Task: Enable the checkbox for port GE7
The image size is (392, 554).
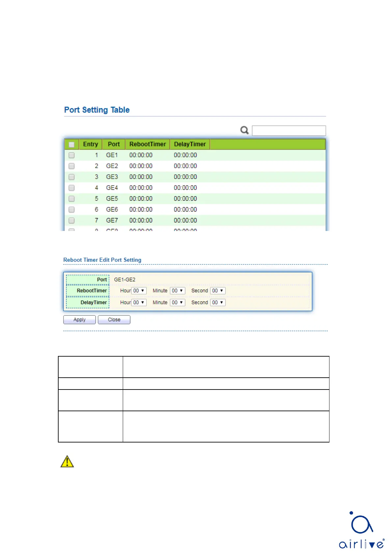Action: tap(71, 220)
